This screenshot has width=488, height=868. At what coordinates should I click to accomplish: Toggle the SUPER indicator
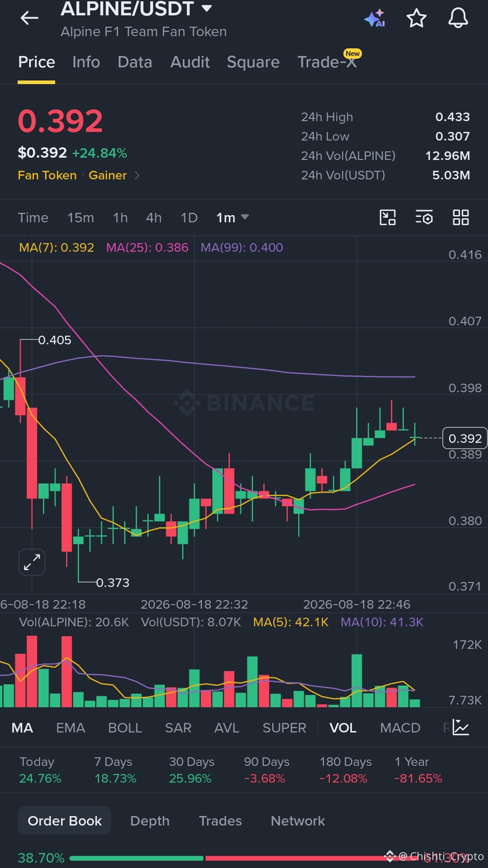click(284, 727)
